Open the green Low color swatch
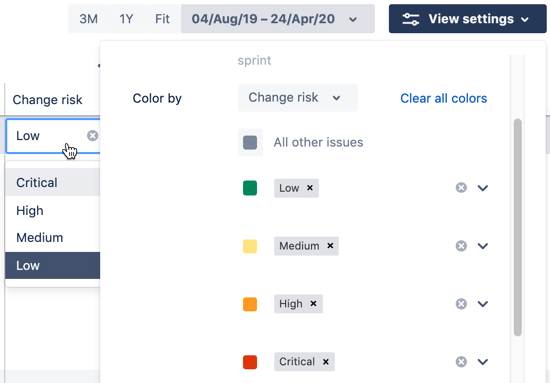 [x=250, y=188]
